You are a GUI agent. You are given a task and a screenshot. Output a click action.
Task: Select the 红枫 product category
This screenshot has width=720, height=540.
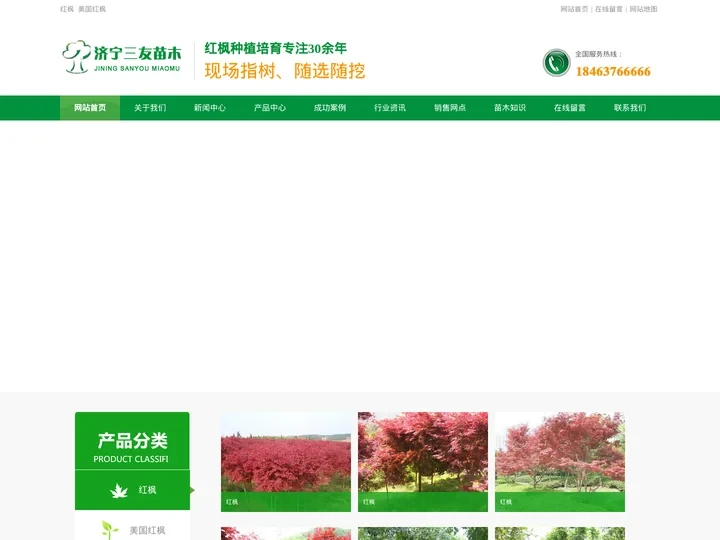[x=132, y=490]
